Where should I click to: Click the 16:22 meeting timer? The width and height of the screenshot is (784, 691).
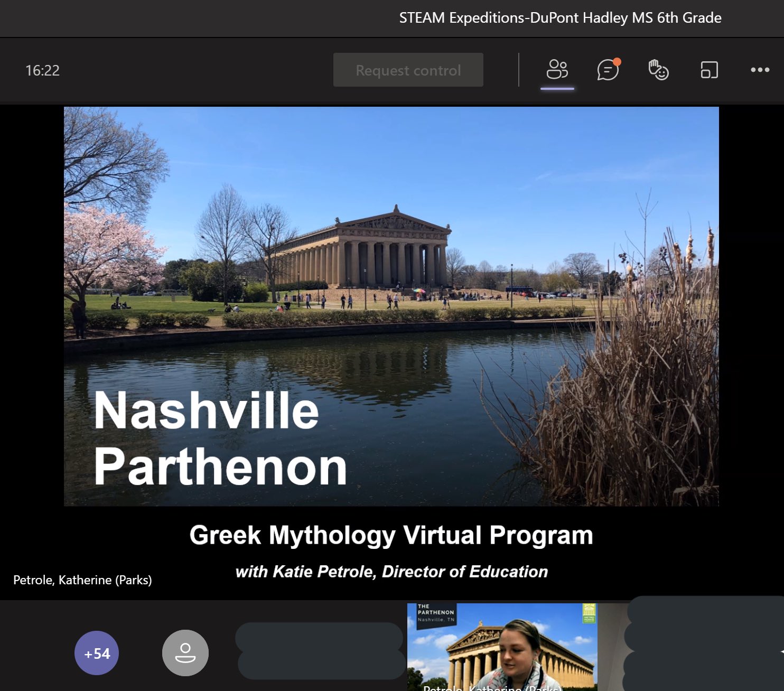point(42,70)
